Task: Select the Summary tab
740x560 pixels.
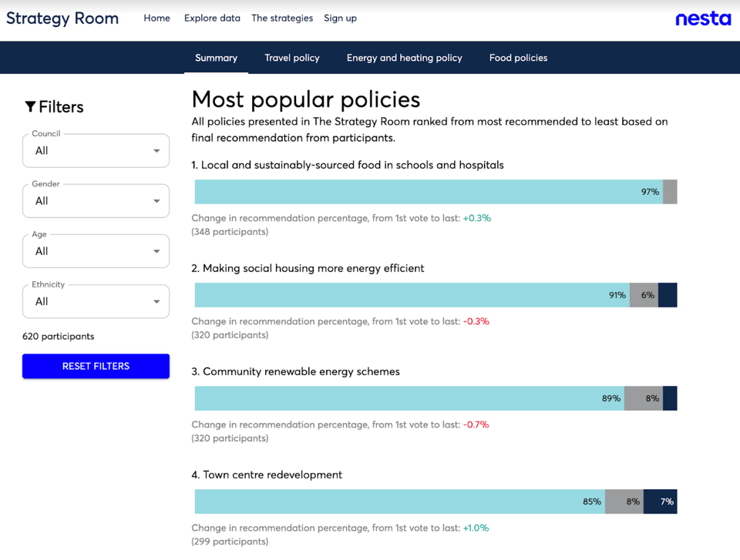Action: coord(216,58)
